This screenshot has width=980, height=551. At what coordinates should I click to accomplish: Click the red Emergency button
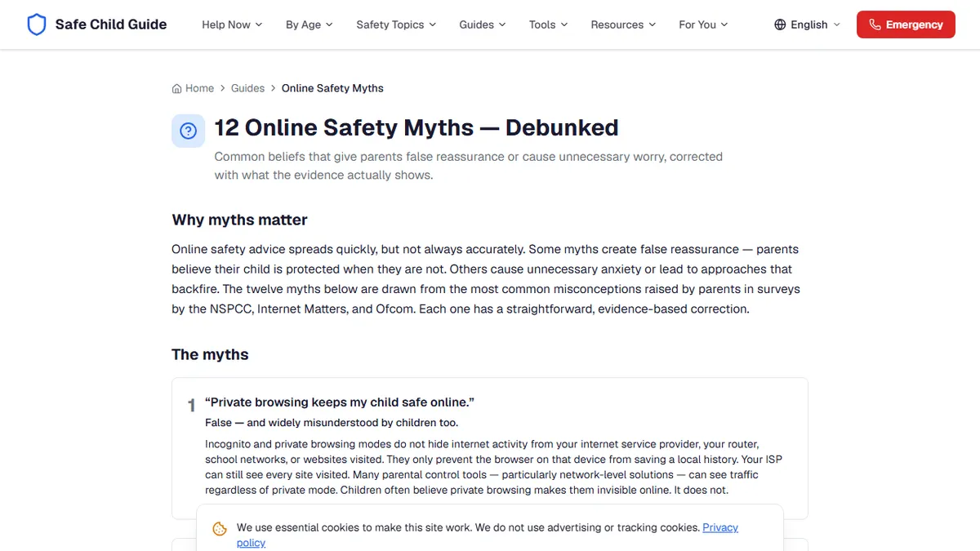point(906,24)
